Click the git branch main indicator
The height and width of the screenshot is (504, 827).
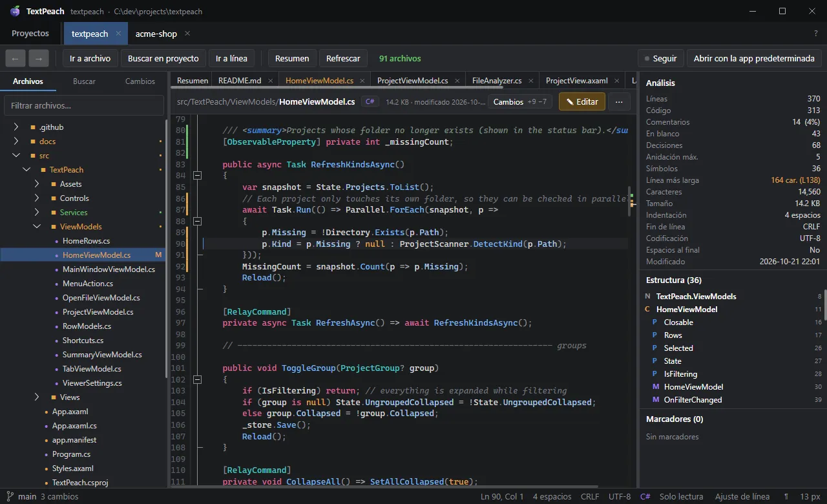click(x=21, y=497)
